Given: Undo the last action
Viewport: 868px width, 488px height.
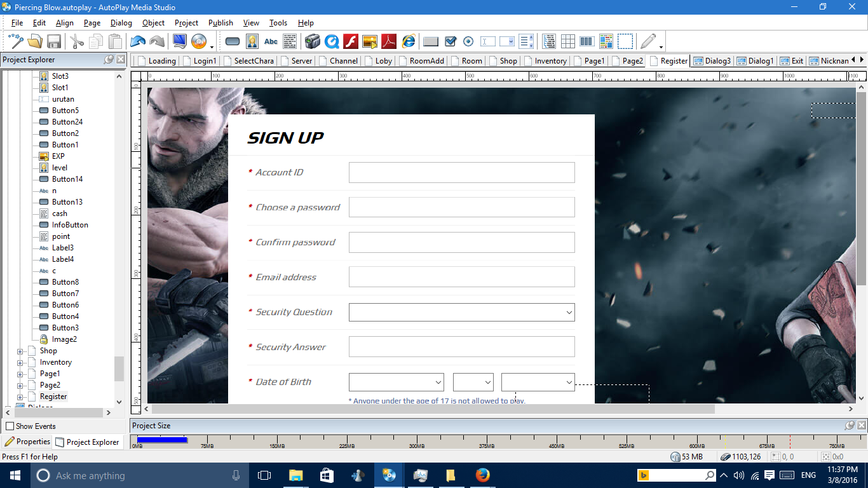Looking at the screenshot, I should click(x=138, y=42).
